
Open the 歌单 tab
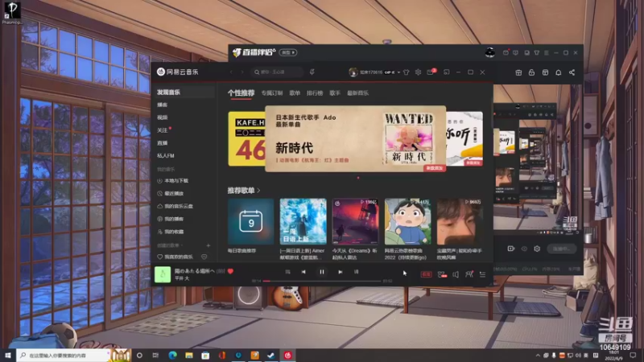coord(295,93)
